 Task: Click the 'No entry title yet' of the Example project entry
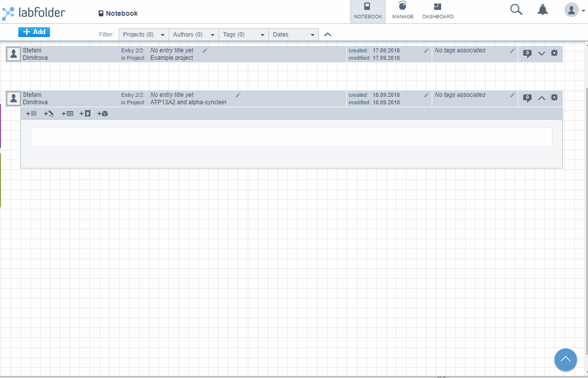(172, 50)
